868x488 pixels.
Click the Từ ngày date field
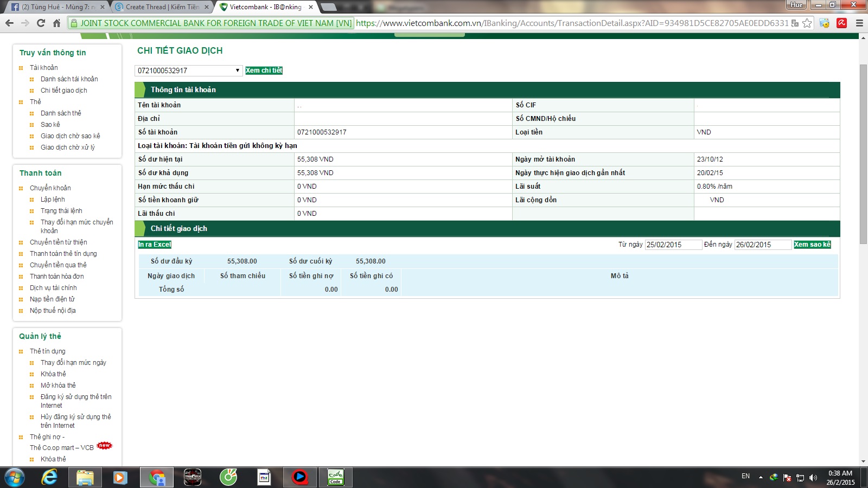click(673, 245)
